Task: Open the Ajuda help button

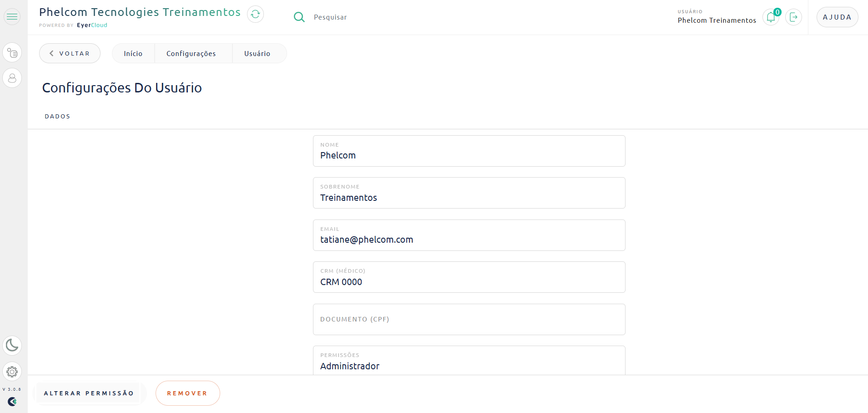Action: click(x=837, y=17)
